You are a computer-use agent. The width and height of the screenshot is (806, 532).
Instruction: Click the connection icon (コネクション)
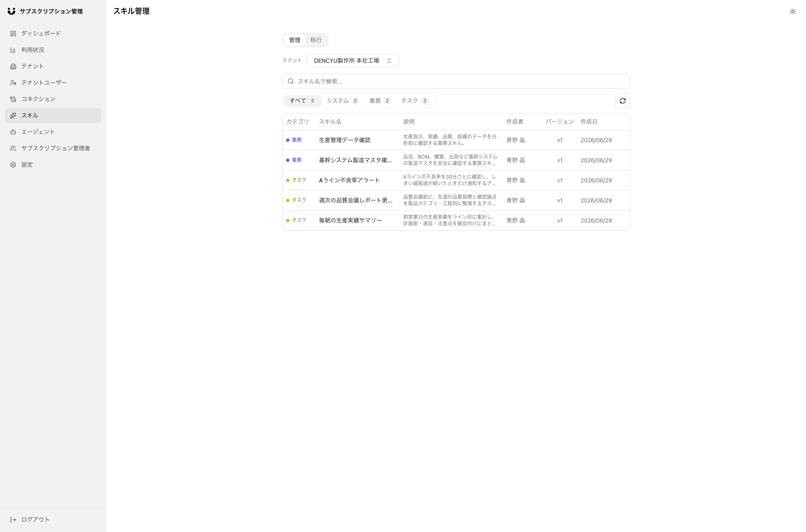(x=13, y=99)
